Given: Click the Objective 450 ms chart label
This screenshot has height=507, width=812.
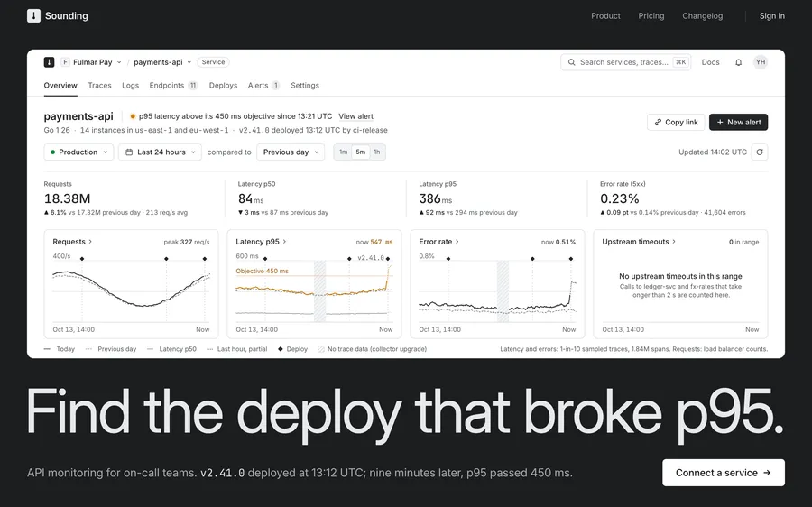Looking at the screenshot, I should pyautogui.click(x=262, y=271).
